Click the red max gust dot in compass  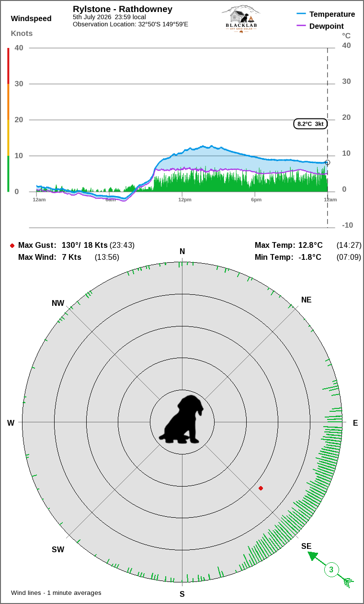pos(261,488)
